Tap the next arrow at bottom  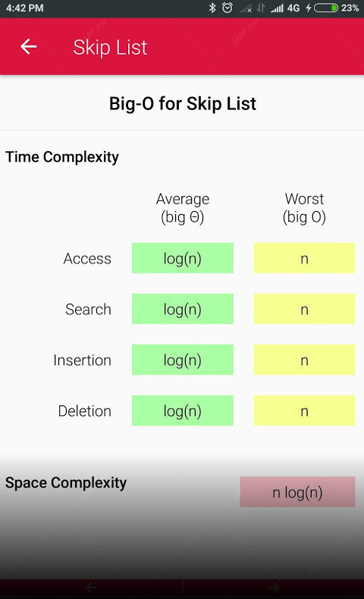pyautogui.click(x=274, y=587)
